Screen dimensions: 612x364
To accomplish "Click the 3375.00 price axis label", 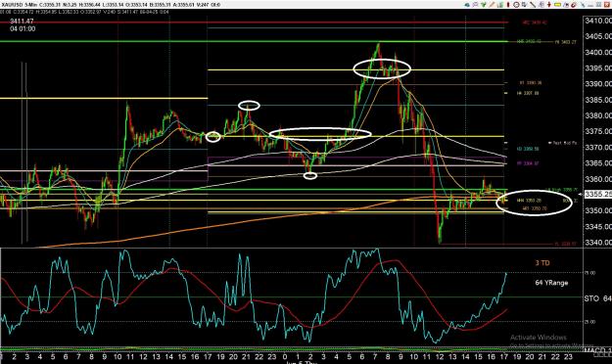I will tap(598, 131).
